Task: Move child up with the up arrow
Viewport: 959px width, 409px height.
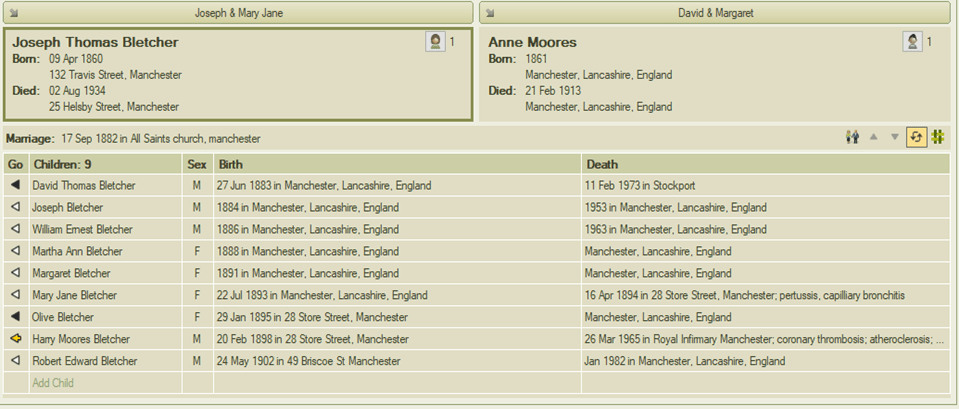Action: coord(873,138)
